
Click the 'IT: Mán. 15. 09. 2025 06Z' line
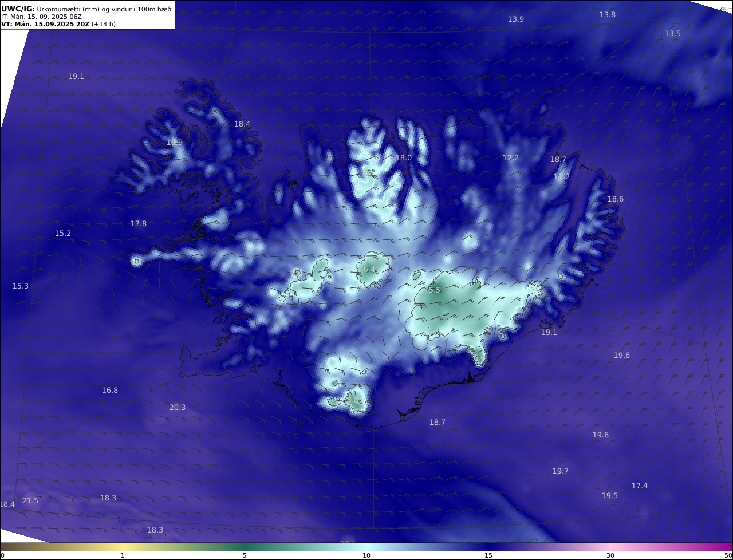click(41, 17)
